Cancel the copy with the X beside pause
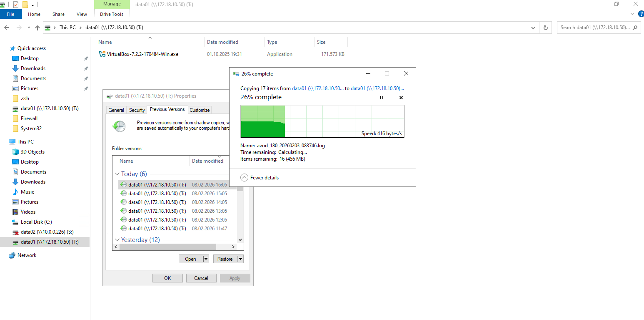Screen dimensions: 644x320 coord(401,98)
